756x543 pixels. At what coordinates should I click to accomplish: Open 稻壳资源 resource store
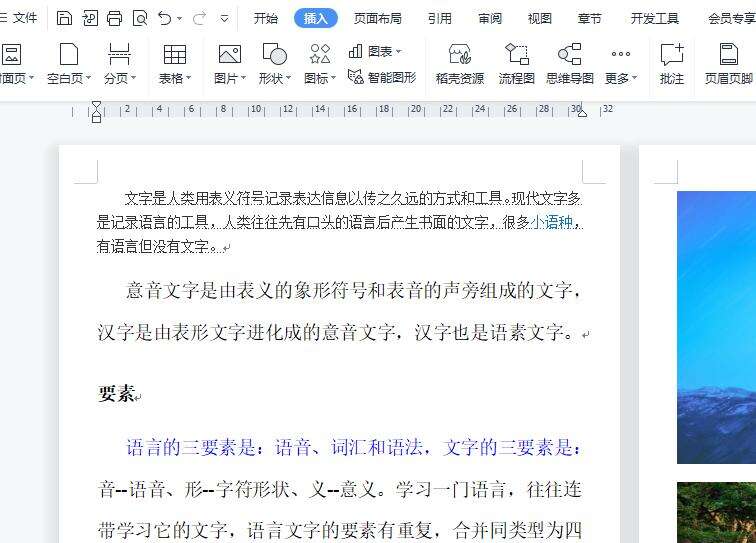pos(460,63)
